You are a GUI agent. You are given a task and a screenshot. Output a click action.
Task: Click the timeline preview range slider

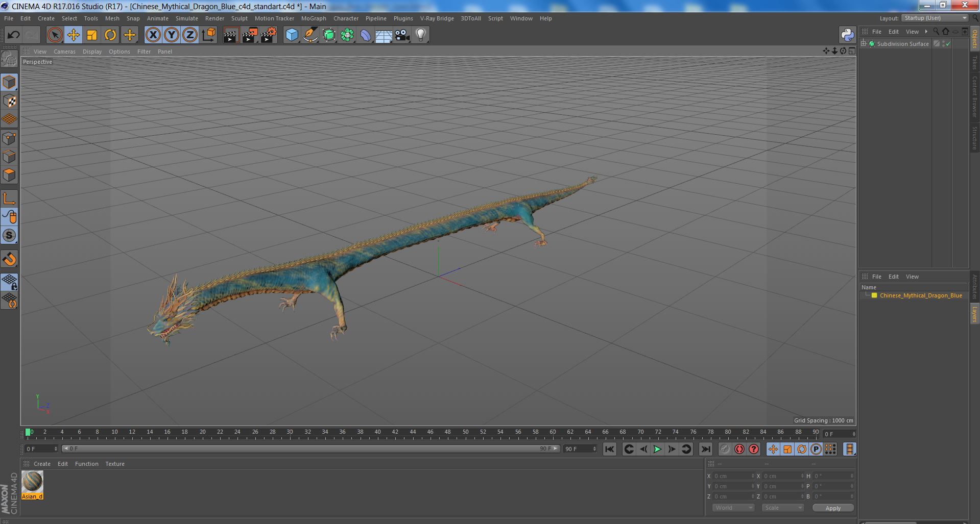310,449
